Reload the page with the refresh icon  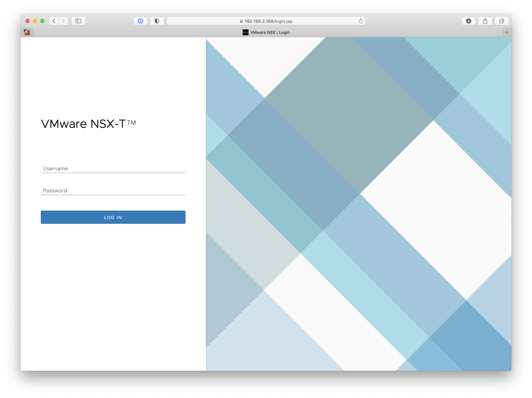[361, 21]
